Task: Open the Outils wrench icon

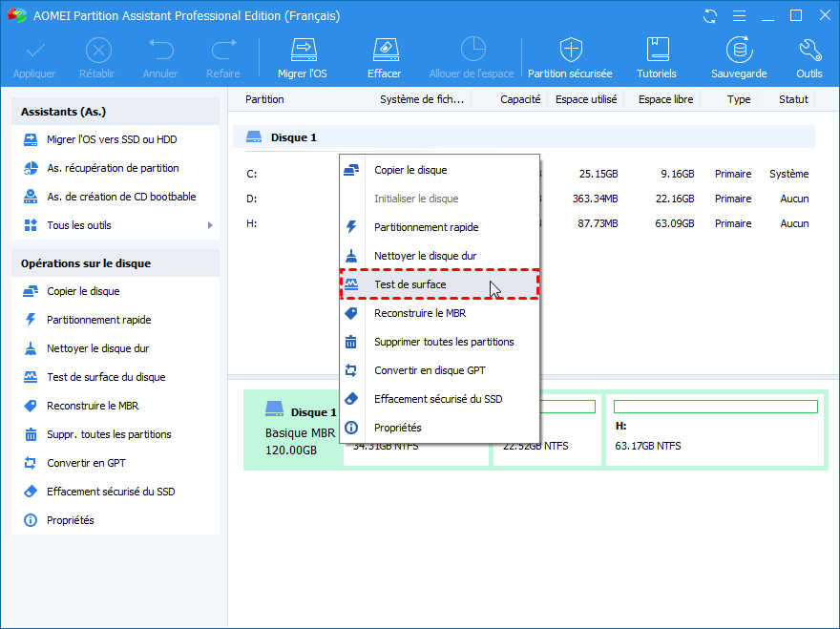Action: tap(809, 51)
